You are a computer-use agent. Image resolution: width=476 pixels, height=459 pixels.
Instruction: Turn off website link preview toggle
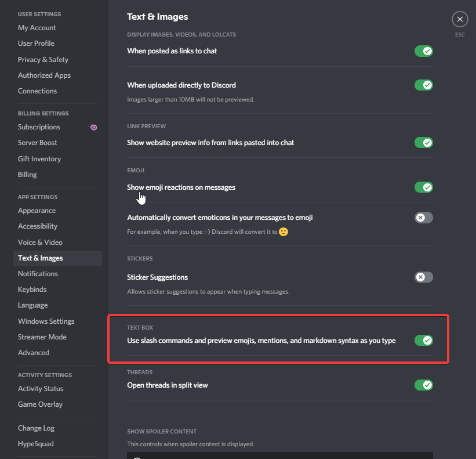coord(423,143)
